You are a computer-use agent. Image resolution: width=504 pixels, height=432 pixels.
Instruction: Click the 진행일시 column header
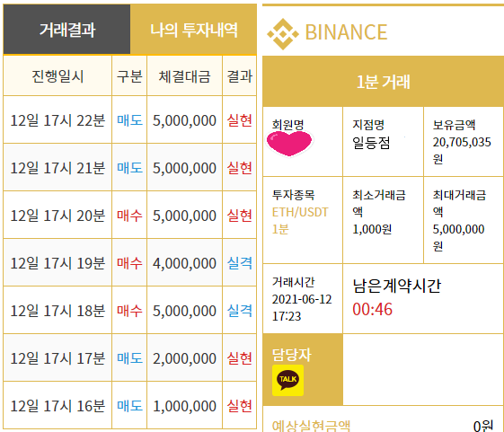[x=57, y=76]
